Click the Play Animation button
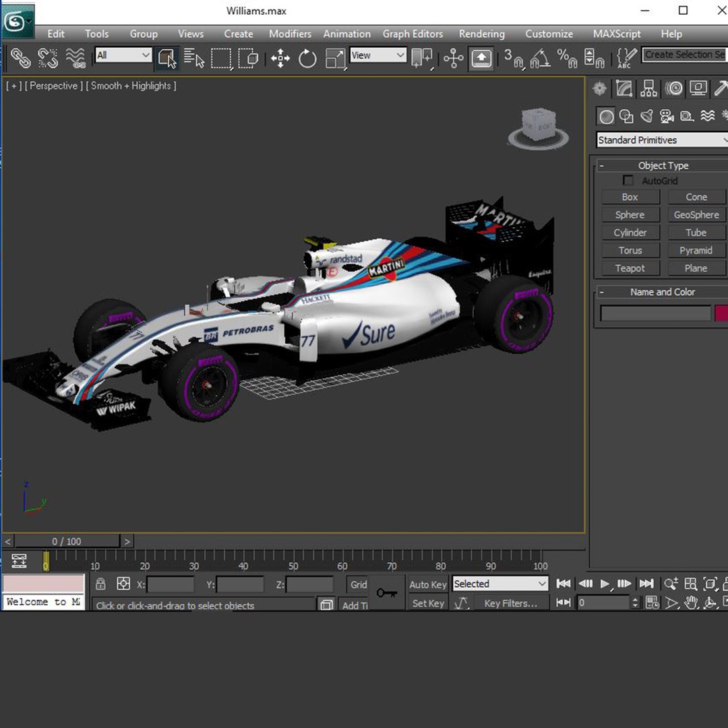Image resolution: width=728 pixels, height=728 pixels. coord(605,584)
